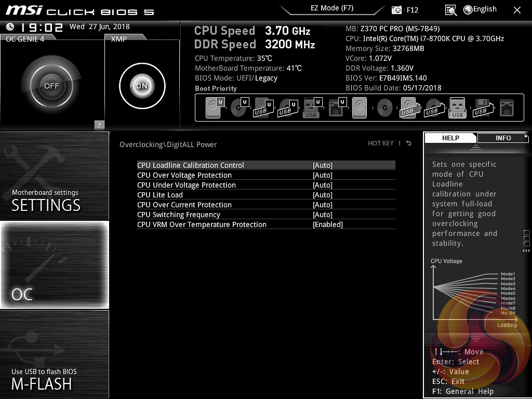Open CPU Lite Load options
Screen dimensions: 532x399
pos(266,195)
